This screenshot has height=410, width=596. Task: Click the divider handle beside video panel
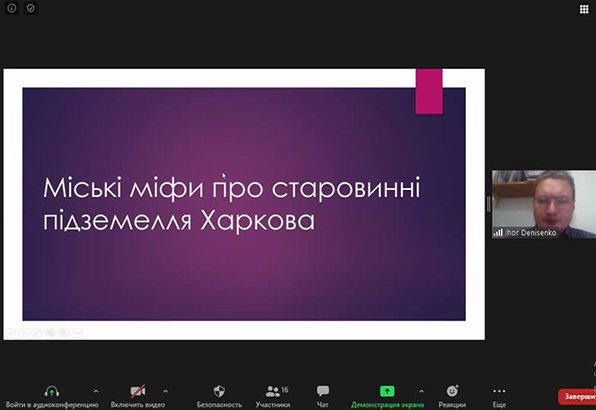pos(488,204)
